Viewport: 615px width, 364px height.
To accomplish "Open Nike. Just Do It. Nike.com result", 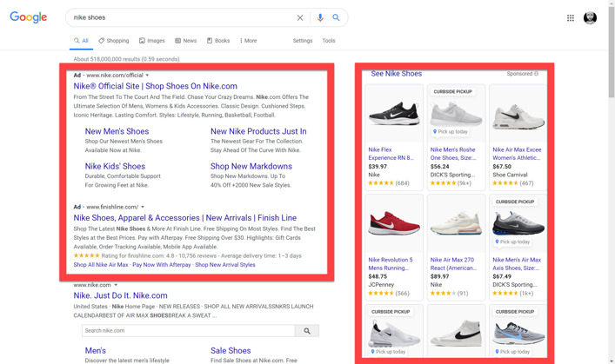I will click(x=120, y=295).
